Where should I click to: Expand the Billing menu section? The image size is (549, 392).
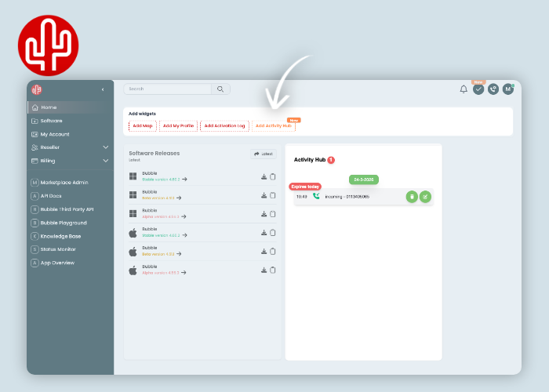pyautogui.click(x=105, y=161)
